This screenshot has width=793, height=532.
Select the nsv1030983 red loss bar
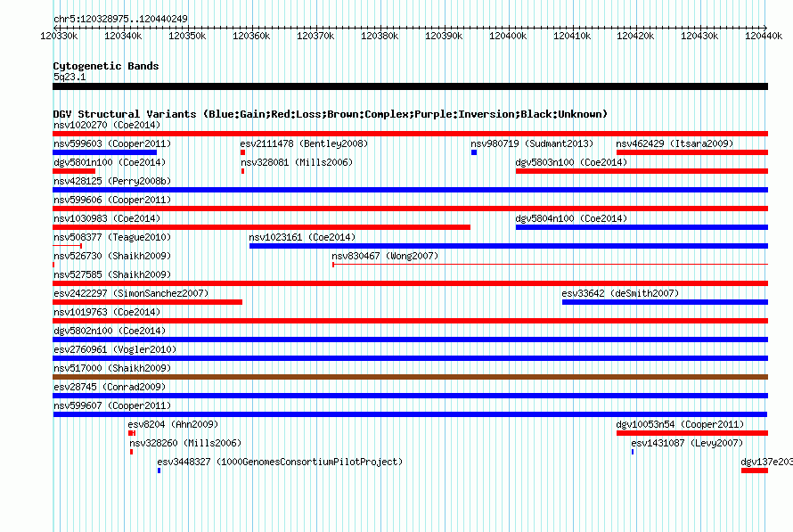(x=261, y=227)
